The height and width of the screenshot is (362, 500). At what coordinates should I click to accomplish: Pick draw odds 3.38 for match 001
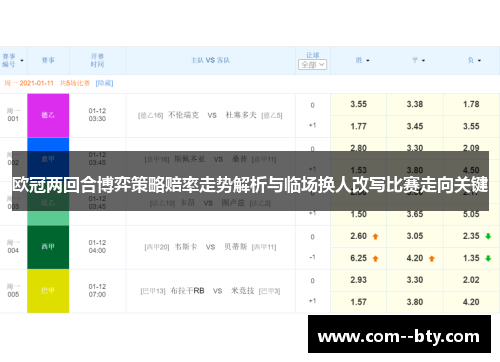pos(415,104)
